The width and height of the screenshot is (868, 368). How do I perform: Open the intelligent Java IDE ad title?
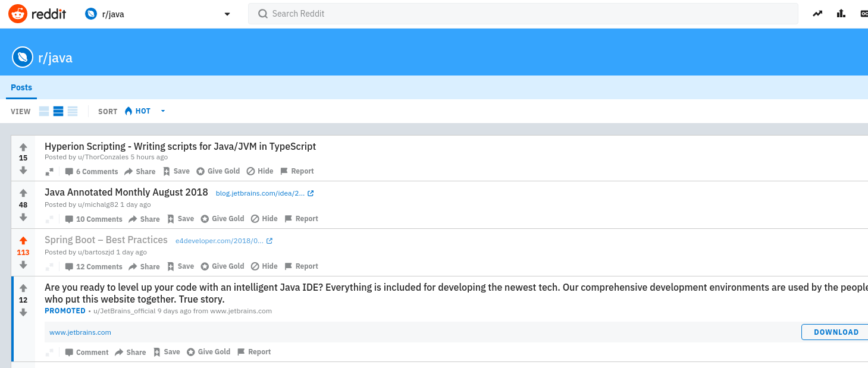point(456,293)
